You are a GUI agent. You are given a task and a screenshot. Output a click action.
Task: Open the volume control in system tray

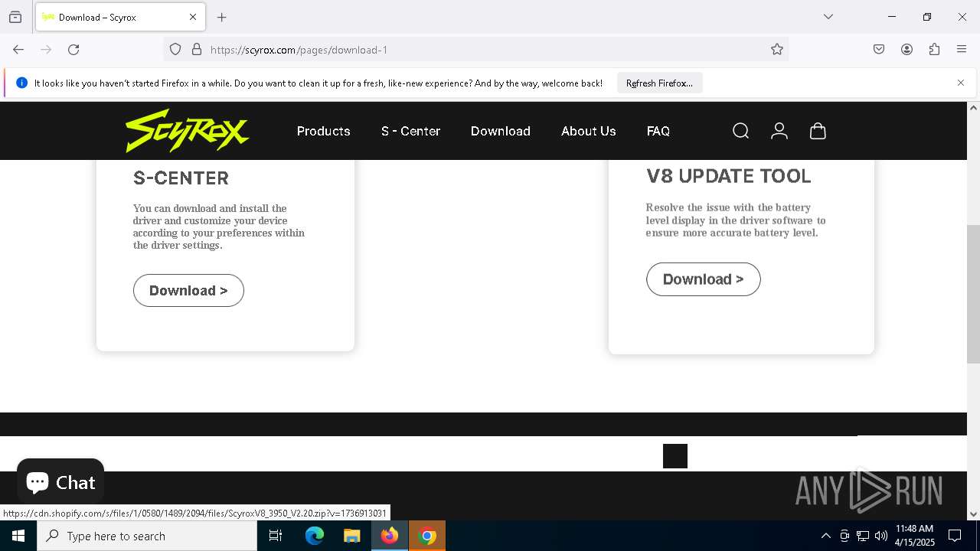[881, 536]
